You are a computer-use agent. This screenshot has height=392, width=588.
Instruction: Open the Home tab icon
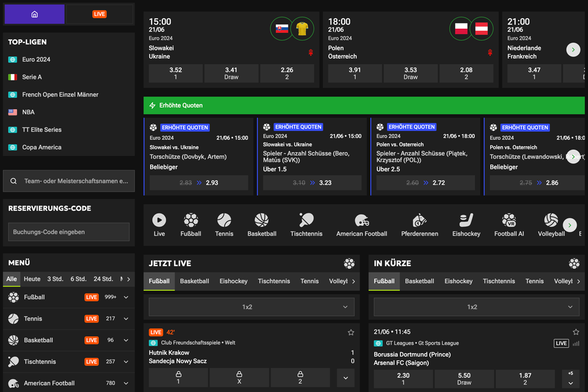(x=35, y=14)
